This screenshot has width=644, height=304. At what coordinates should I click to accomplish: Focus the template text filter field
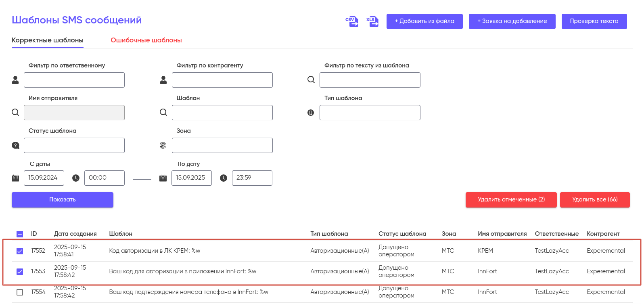370,80
